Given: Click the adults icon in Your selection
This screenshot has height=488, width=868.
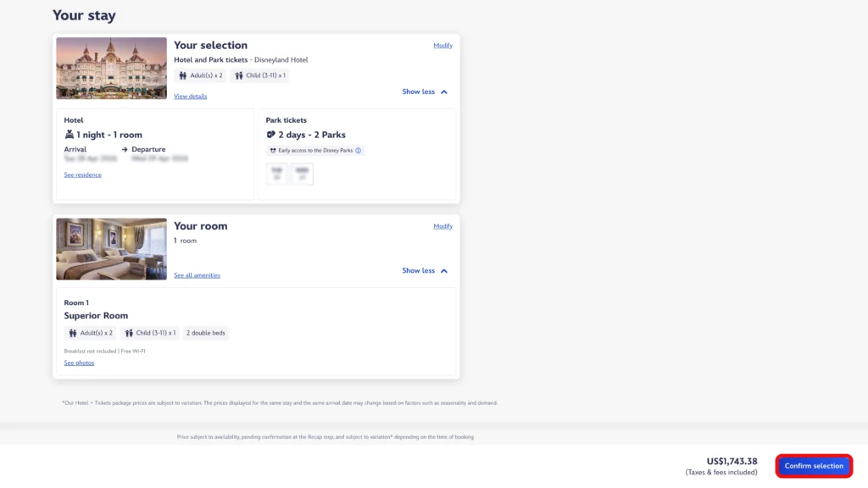Looking at the screenshot, I should click(x=183, y=75).
